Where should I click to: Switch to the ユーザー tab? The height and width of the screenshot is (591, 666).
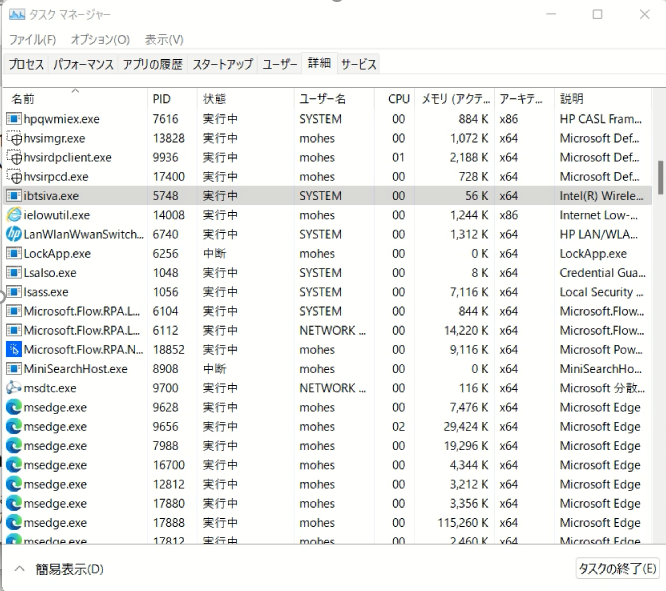coord(279,64)
